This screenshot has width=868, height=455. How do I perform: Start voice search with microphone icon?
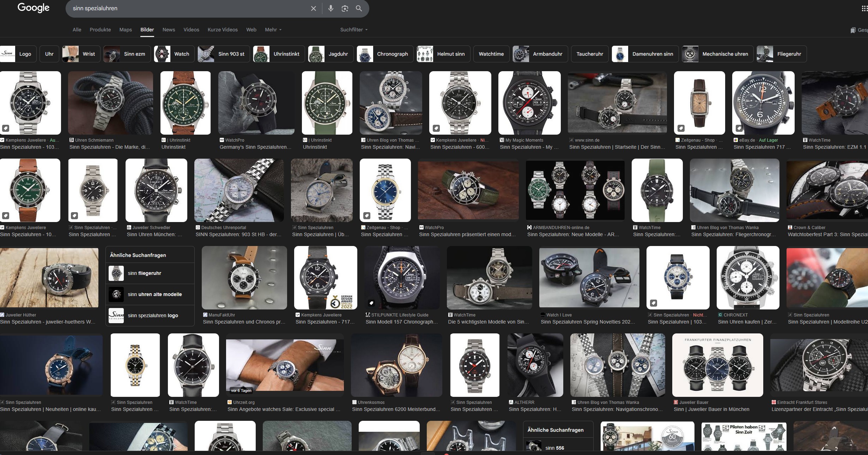pyautogui.click(x=330, y=8)
